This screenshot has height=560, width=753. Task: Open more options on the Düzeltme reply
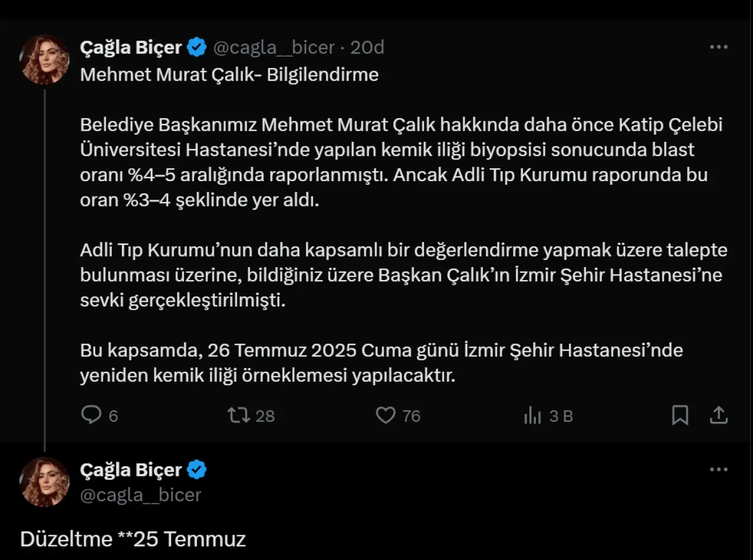719,470
